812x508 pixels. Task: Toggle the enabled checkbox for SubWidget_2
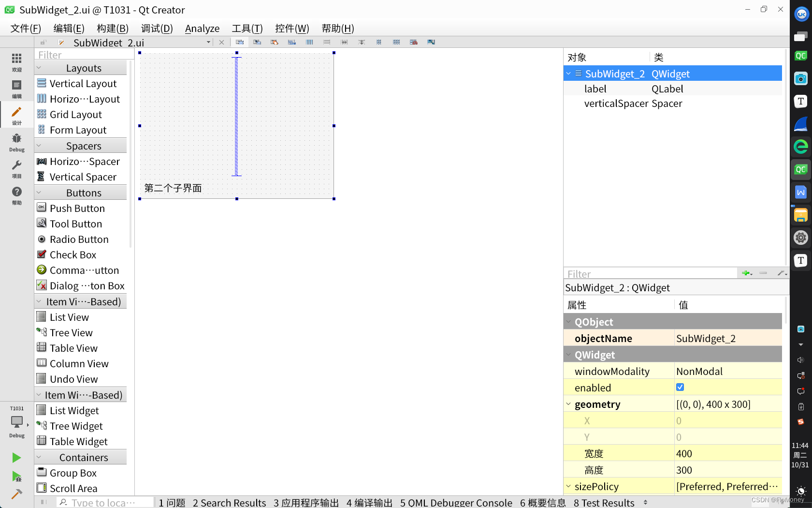pos(680,387)
